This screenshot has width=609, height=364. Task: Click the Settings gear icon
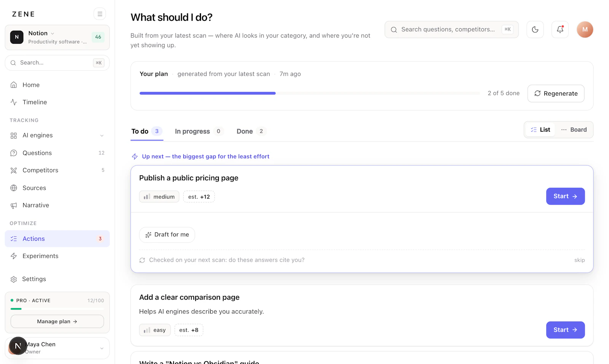14,279
